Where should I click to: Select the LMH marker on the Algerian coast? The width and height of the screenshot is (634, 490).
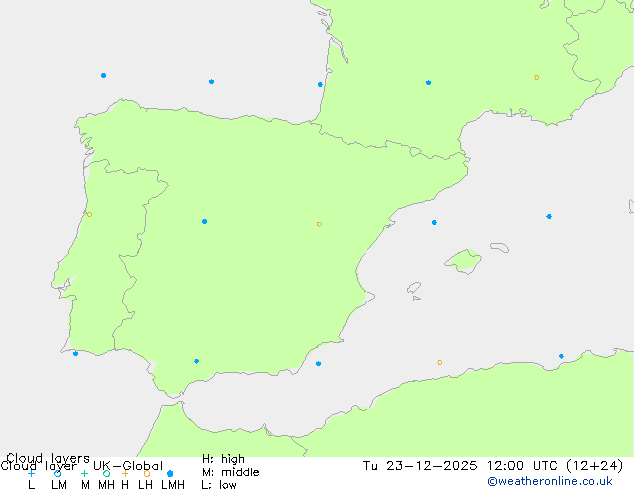click(561, 356)
